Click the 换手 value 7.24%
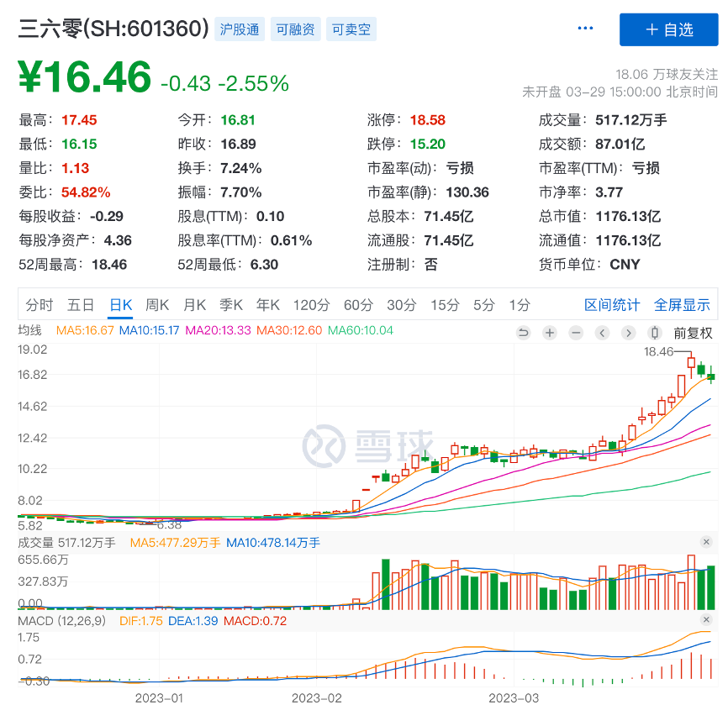The width and height of the screenshot is (728, 705). pyautogui.click(x=241, y=168)
